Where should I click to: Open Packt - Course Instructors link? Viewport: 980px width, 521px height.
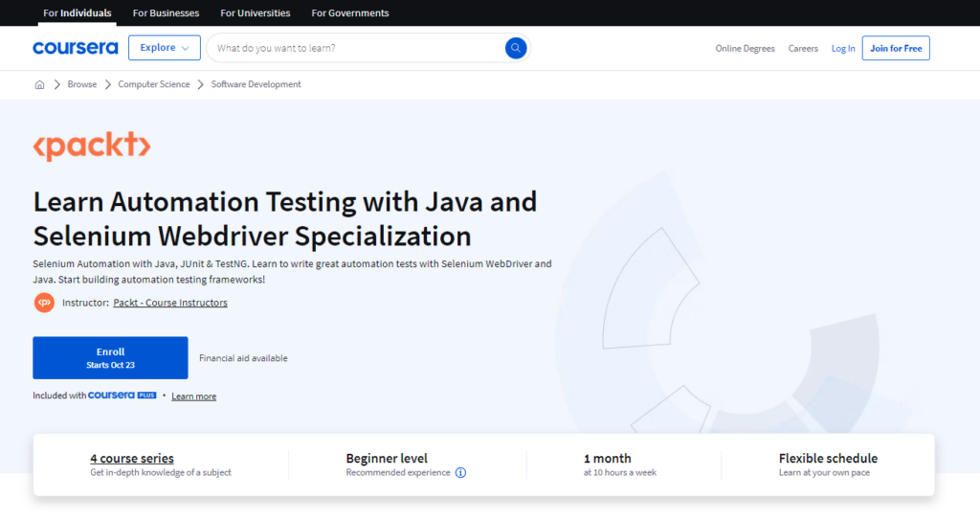(170, 303)
